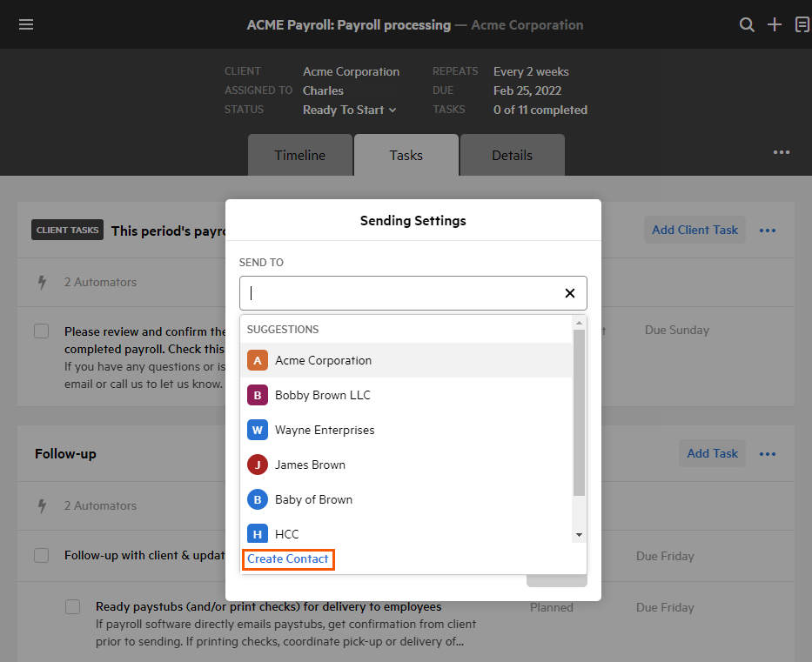Expand the Ready To Start status dropdown
This screenshot has width=812, height=662.
coord(350,110)
